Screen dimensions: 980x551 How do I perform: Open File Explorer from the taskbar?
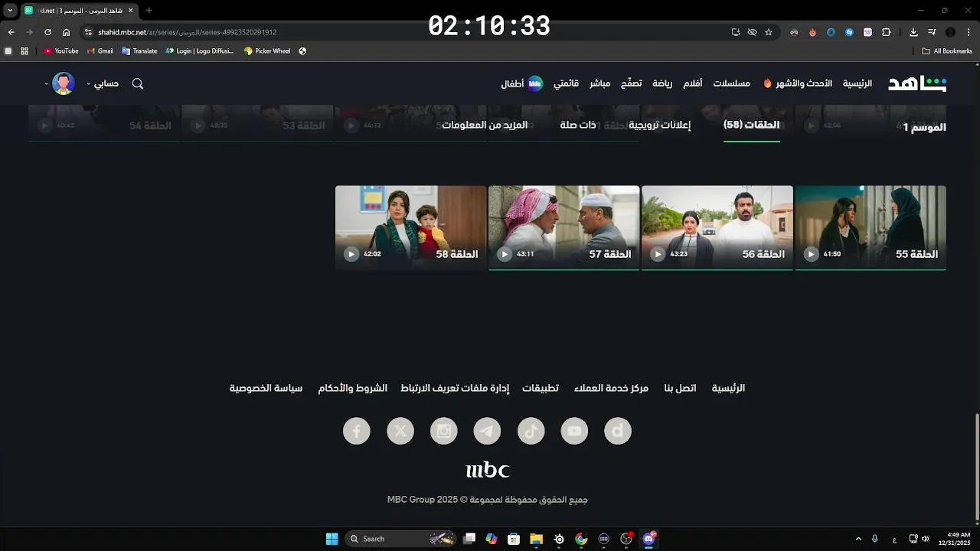(x=536, y=539)
